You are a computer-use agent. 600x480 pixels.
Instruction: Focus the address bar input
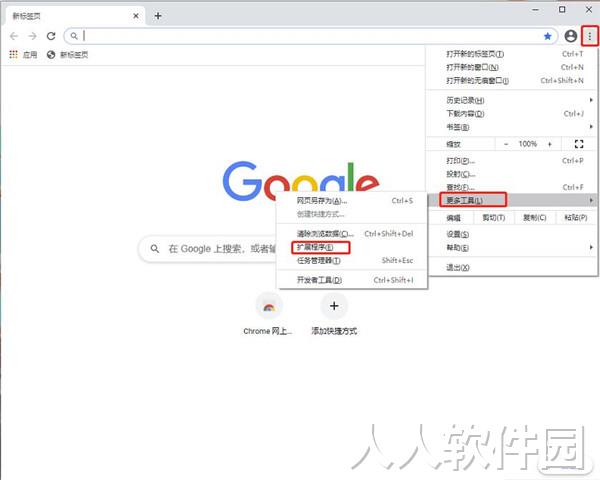coord(310,36)
